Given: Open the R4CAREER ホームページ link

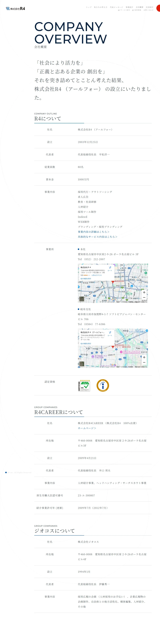Looking at the screenshot, I should click(87, 428).
